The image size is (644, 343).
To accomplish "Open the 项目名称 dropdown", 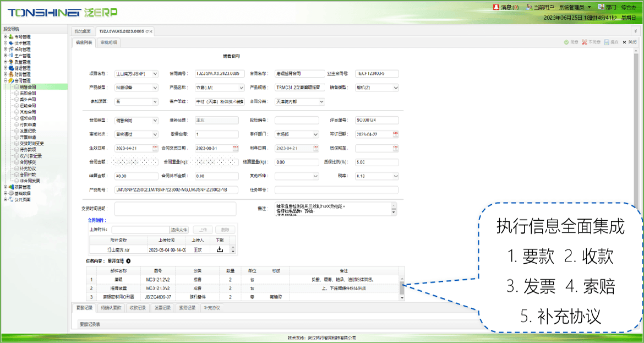I will point(155,73).
